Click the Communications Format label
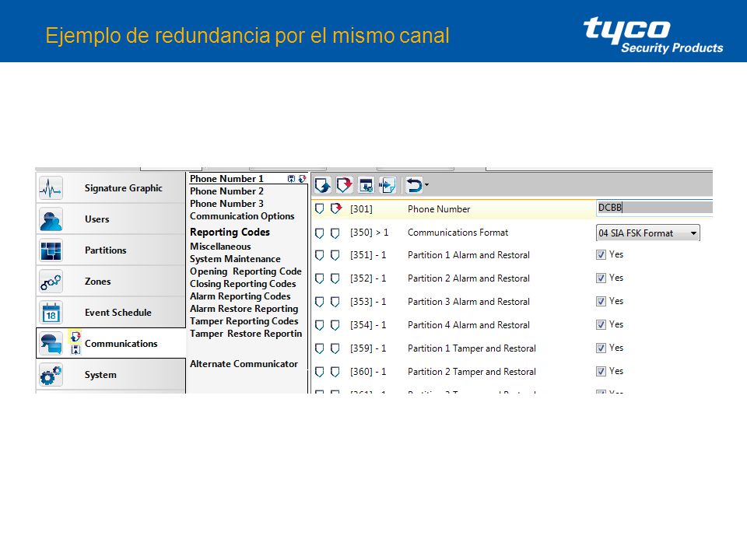 point(458,233)
